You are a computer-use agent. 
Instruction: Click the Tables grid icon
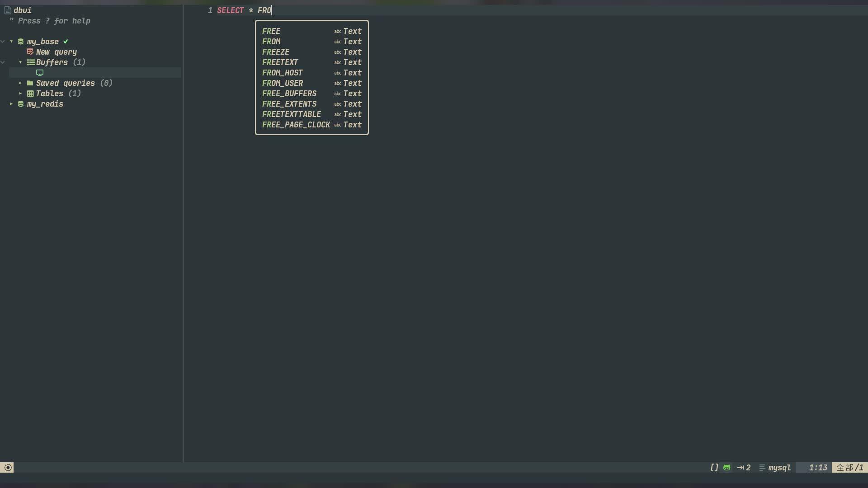tap(30, 94)
